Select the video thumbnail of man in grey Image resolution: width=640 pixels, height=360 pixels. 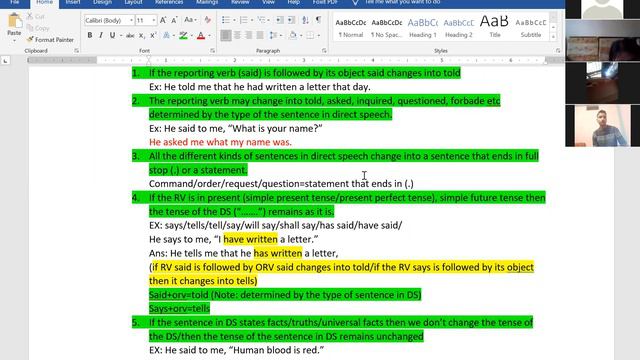tap(602, 126)
